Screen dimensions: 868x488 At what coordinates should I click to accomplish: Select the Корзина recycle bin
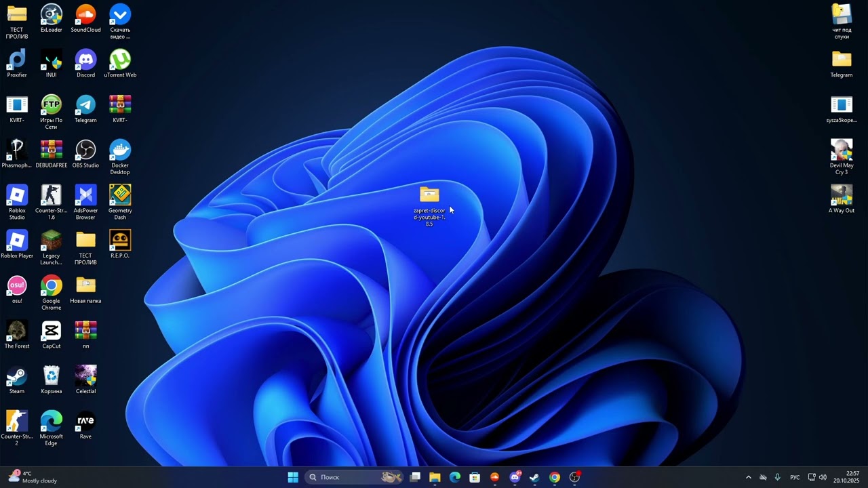tap(52, 380)
